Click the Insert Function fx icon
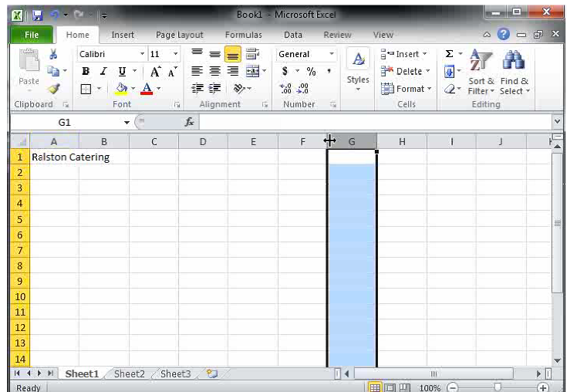 click(x=189, y=123)
